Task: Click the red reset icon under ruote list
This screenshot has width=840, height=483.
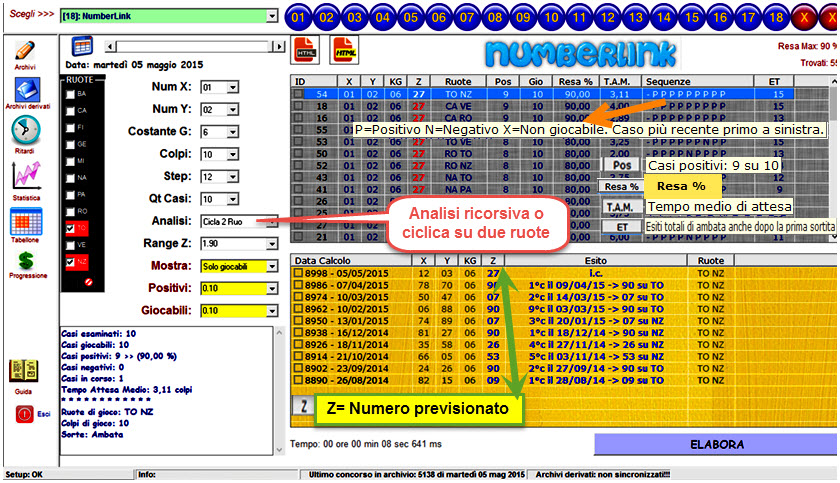Action: [x=88, y=282]
